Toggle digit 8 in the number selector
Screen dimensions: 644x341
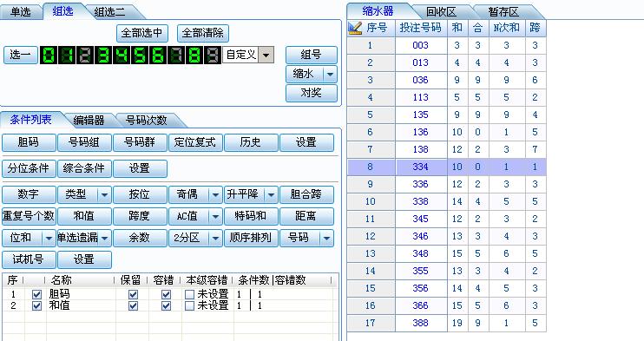[x=194, y=55]
